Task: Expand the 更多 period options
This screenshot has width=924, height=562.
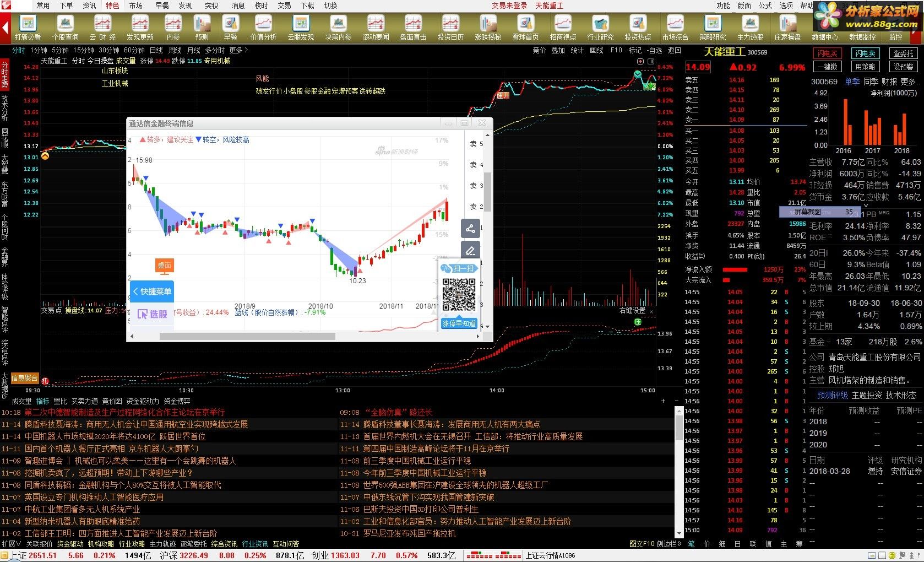Action: (x=238, y=50)
